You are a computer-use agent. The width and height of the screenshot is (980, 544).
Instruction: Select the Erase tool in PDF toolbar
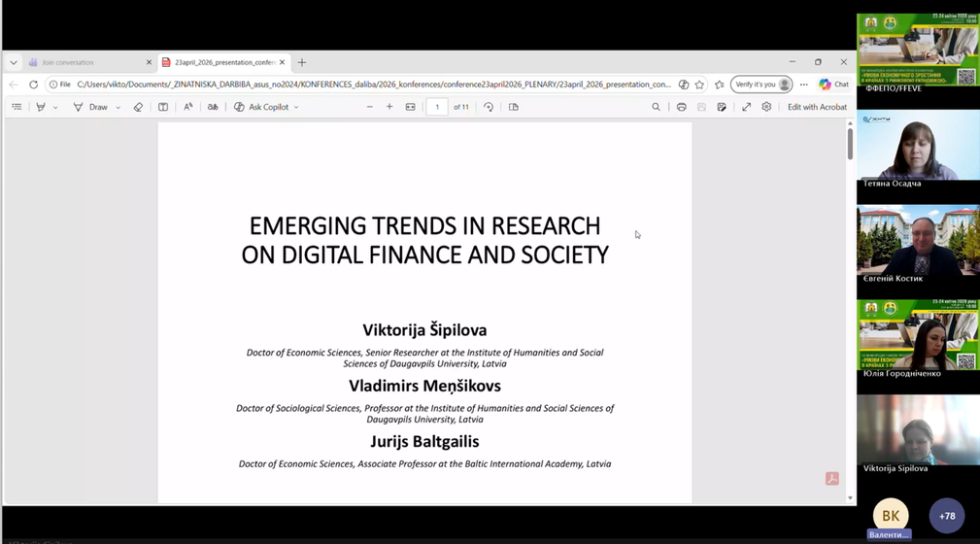click(x=138, y=107)
